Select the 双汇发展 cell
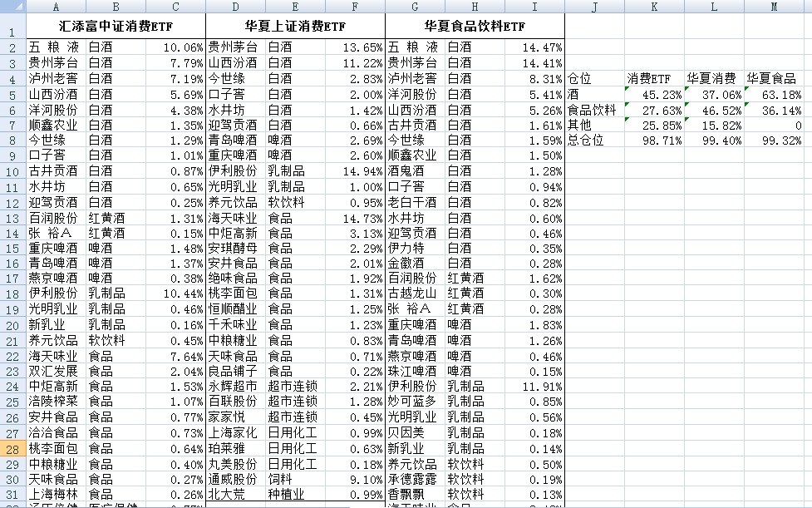 click(57, 372)
